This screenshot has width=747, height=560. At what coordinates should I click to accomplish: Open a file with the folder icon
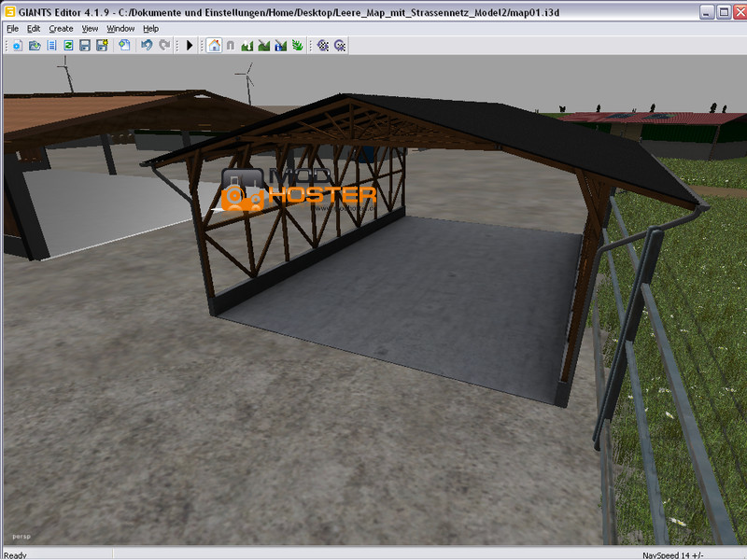[35, 46]
